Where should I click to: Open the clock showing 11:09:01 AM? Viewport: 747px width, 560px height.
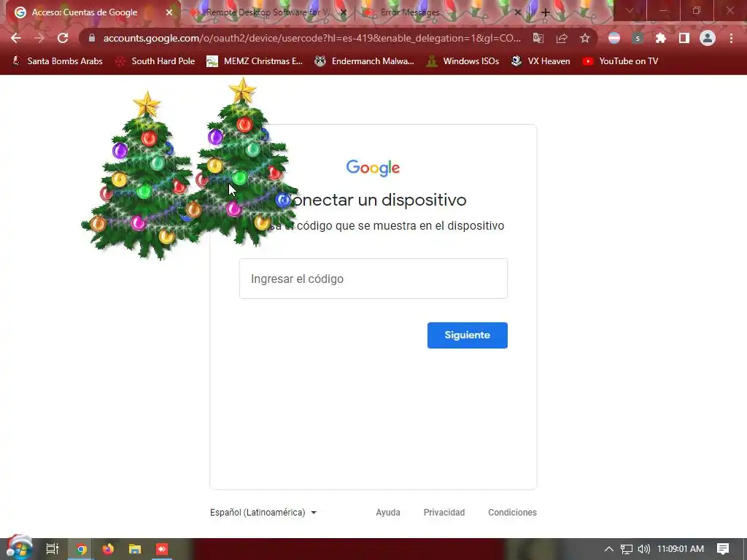681,549
